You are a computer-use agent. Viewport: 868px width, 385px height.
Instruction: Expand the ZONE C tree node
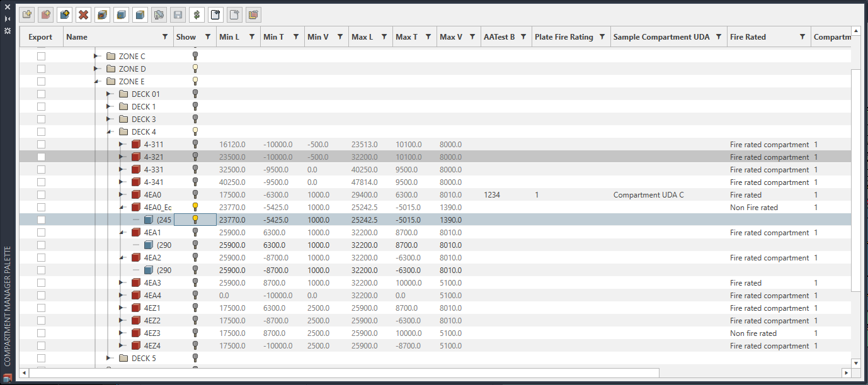(x=96, y=56)
